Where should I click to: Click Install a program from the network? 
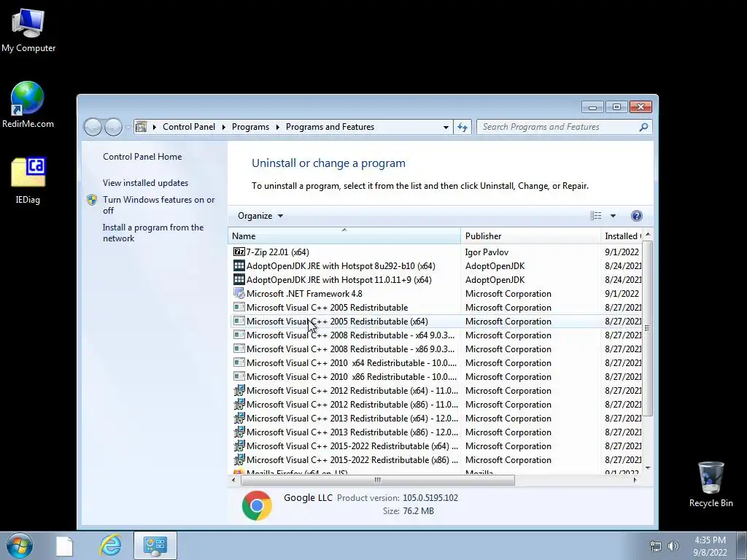pyautogui.click(x=153, y=233)
